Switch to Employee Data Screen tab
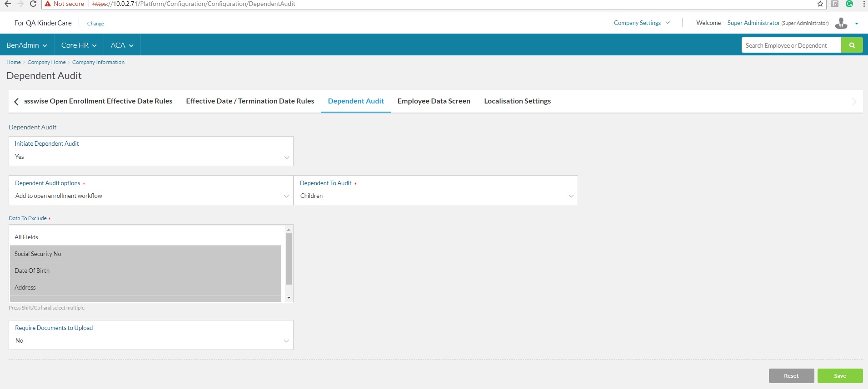This screenshot has height=389, width=868. (x=434, y=101)
